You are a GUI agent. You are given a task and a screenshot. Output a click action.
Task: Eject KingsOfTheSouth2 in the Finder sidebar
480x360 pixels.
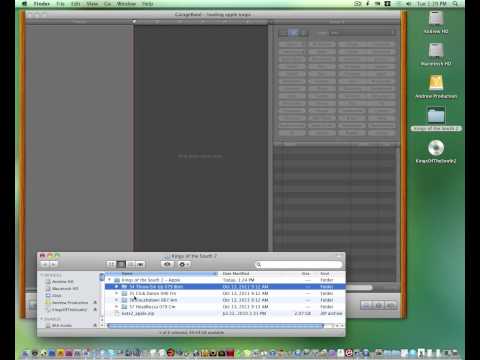[x=95, y=310]
